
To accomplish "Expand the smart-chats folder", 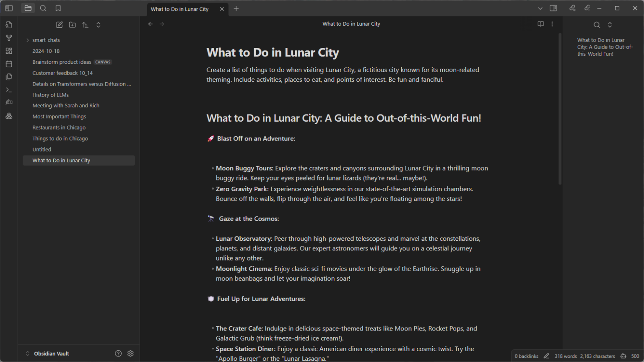I will coord(28,40).
